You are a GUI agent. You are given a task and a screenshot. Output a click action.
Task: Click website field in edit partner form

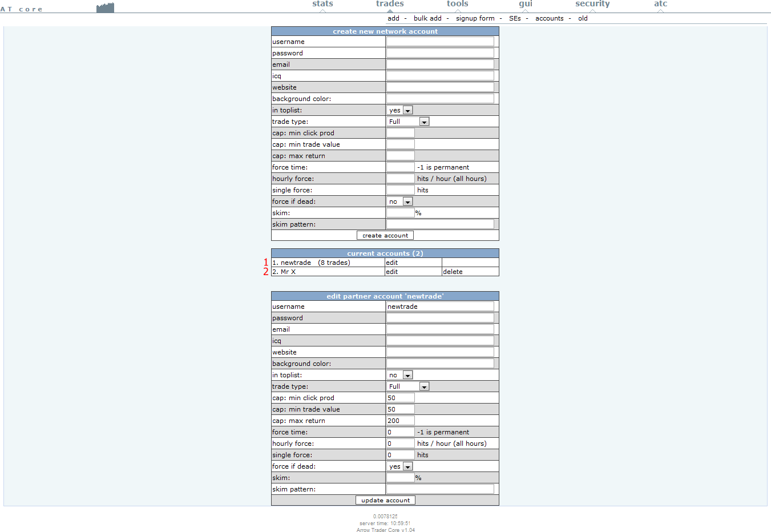click(440, 352)
